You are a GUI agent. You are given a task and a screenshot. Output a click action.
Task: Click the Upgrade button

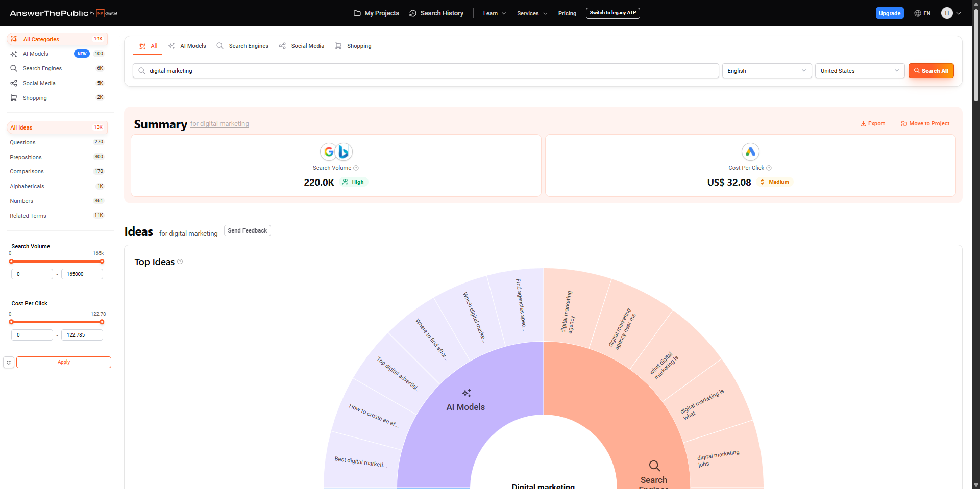pyautogui.click(x=890, y=13)
